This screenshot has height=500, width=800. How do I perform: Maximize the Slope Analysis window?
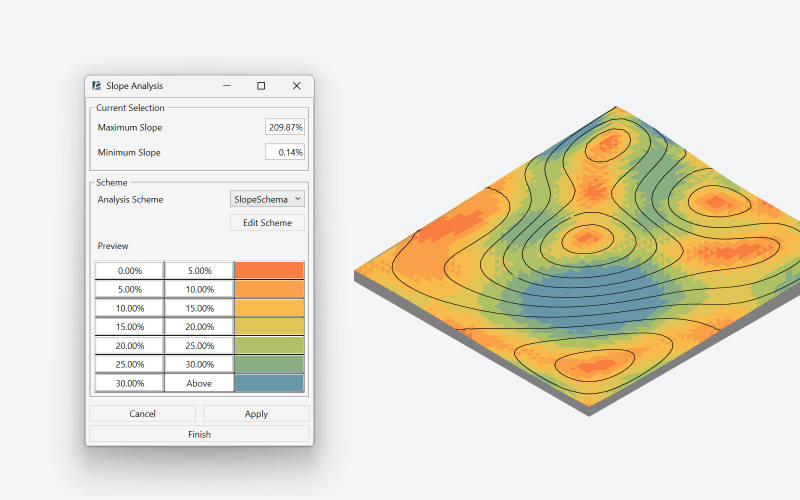261,86
